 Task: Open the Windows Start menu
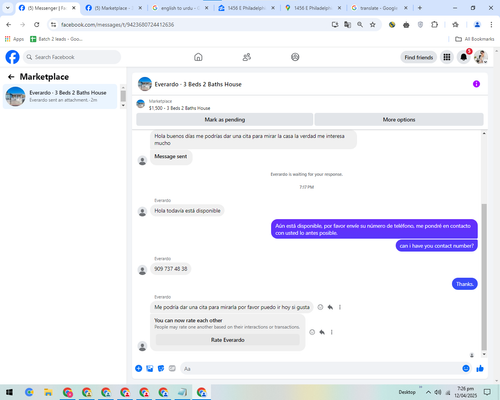(x=9, y=392)
